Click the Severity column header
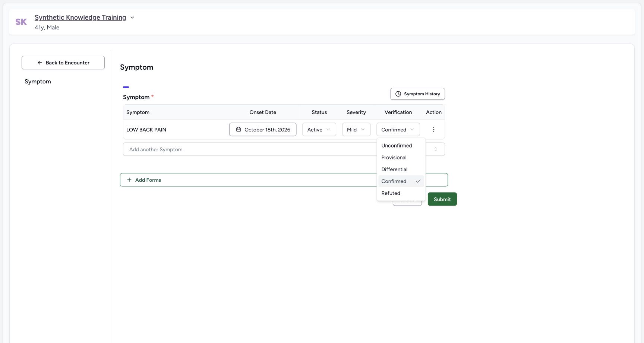This screenshot has width=644, height=343. click(356, 112)
